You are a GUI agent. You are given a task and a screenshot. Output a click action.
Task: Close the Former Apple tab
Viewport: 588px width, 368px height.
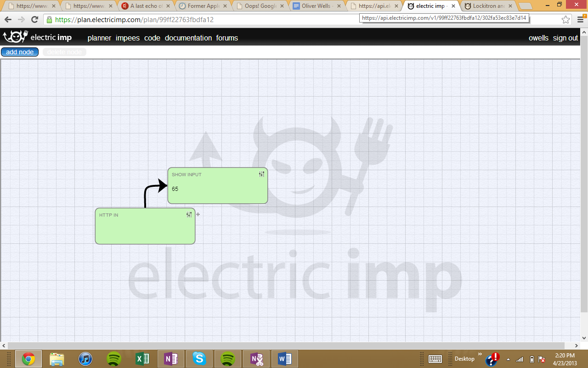tap(225, 6)
